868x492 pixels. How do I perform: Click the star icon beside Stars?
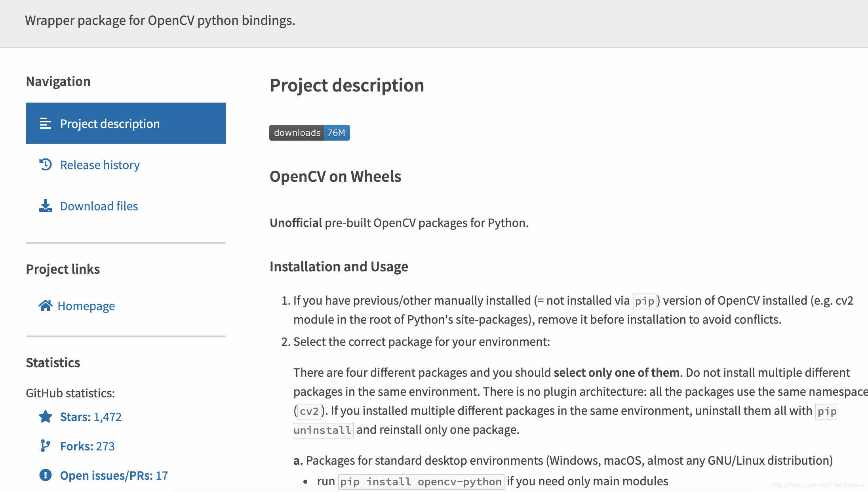coord(46,417)
